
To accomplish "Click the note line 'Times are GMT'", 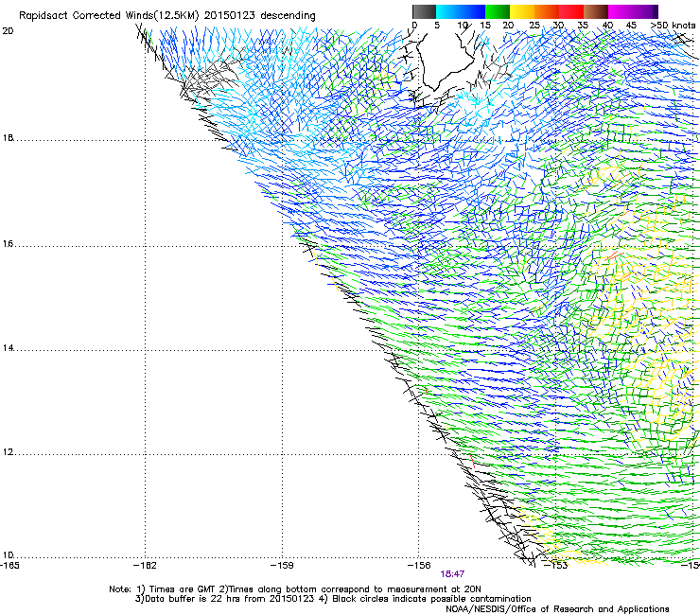I will coord(183,589).
